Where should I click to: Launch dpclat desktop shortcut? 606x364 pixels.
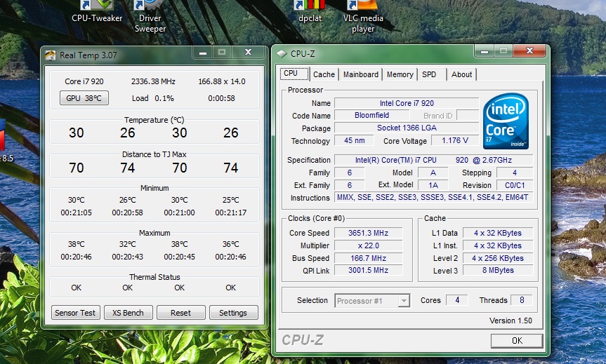tap(310, 11)
